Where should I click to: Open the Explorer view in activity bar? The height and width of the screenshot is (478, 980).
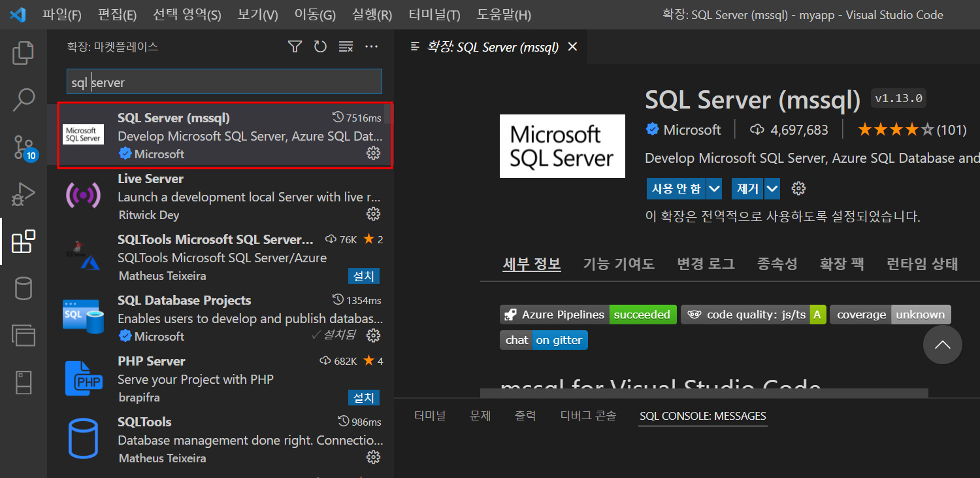pyautogui.click(x=24, y=53)
